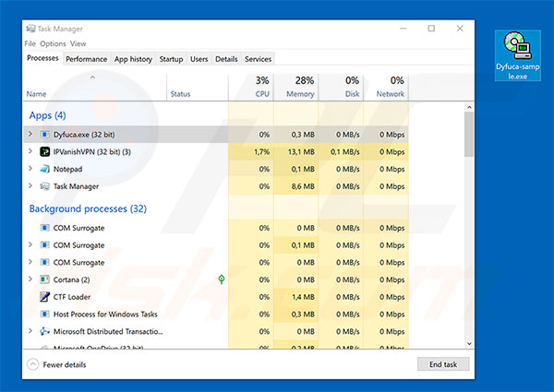The width and height of the screenshot is (554, 392).
Task: Switch to the Users tab
Action: (x=199, y=59)
